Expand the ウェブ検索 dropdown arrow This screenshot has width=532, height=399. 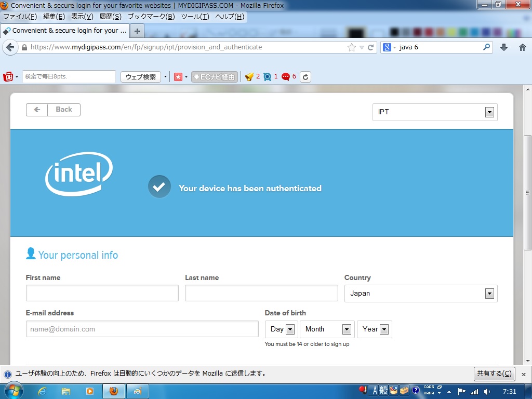coord(165,77)
